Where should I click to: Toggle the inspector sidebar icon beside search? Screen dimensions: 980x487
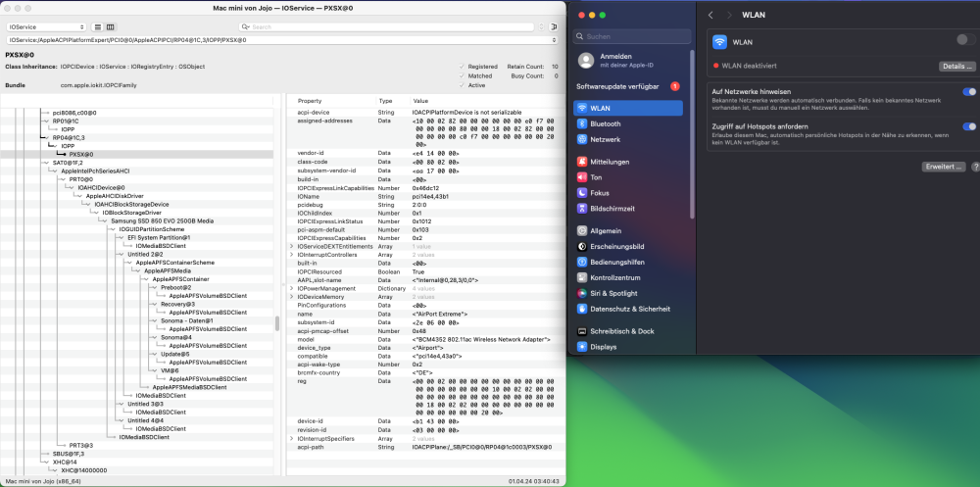[x=555, y=27]
